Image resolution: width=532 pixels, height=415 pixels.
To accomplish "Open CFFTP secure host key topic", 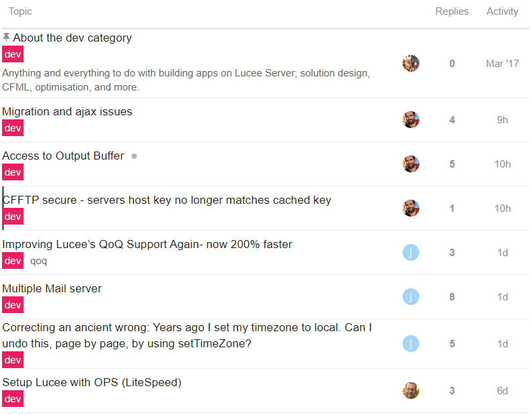I will [x=166, y=200].
